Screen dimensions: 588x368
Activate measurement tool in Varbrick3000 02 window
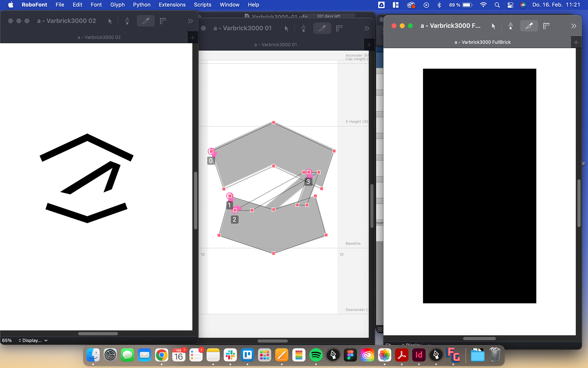(x=163, y=21)
